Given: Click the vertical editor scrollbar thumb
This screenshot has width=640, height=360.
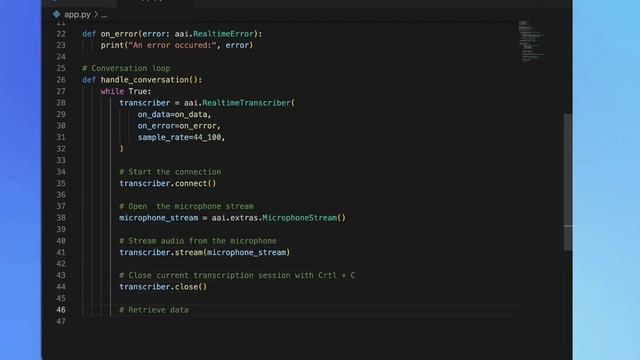Looking at the screenshot, I should (x=568, y=182).
